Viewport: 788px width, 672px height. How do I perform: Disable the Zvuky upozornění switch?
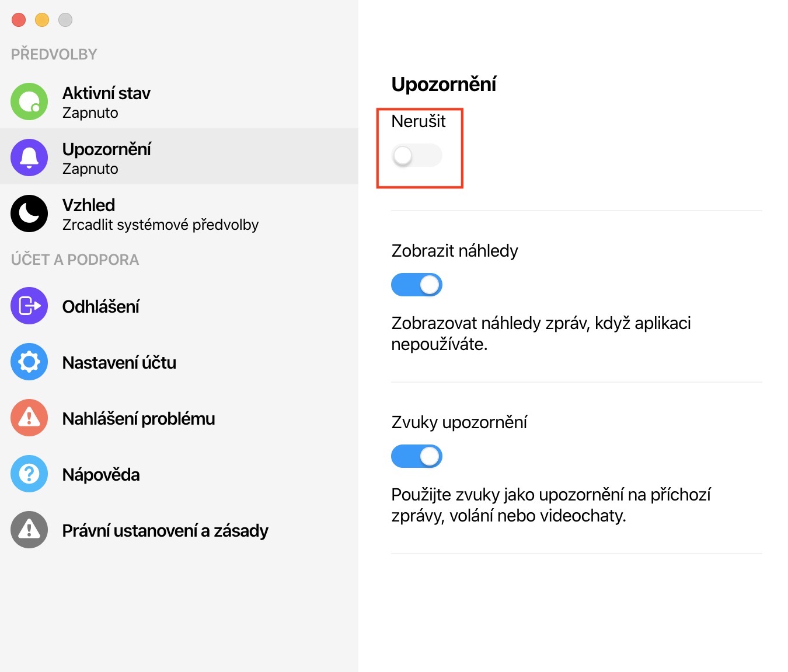[416, 456]
